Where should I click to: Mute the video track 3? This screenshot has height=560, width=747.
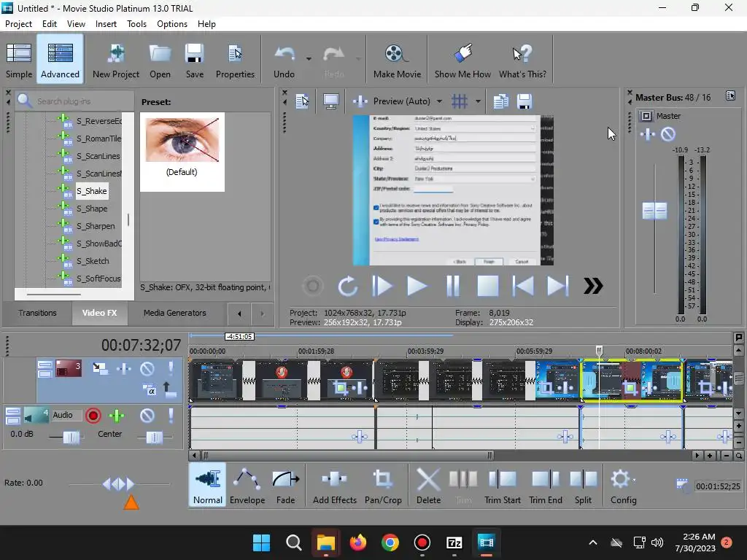(147, 368)
